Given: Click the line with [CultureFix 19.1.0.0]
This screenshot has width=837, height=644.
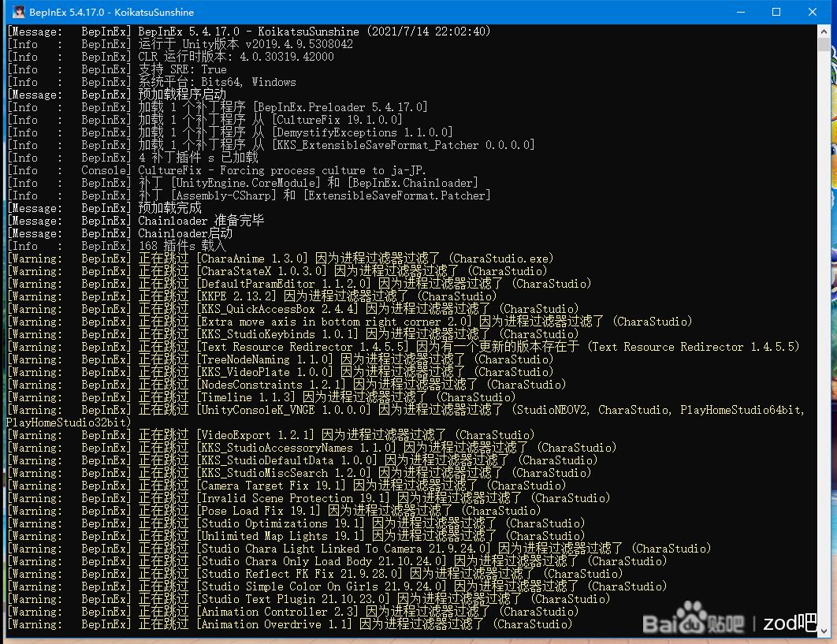Looking at the screenshot, I should pyautogui.click(x=204, y=120).
